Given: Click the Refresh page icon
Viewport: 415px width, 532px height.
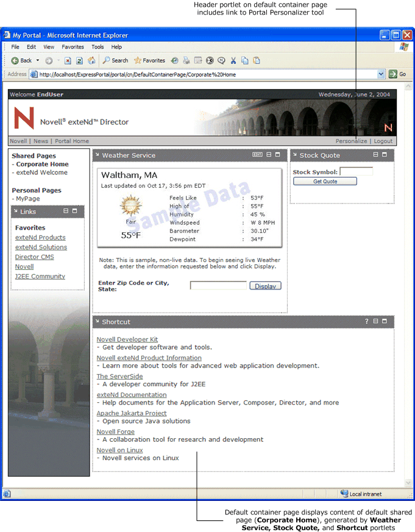Looking at the screenshot, I should pyautogui.click(x=79, y=61).
